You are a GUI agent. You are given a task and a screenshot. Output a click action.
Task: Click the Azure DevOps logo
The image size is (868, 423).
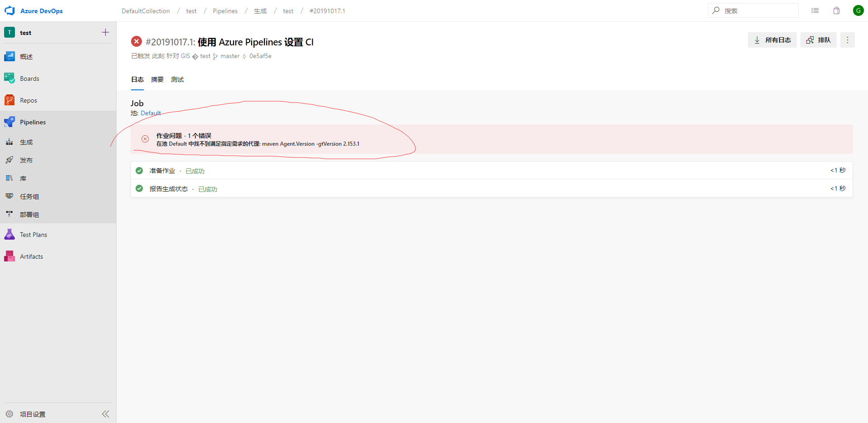point(10,11)
